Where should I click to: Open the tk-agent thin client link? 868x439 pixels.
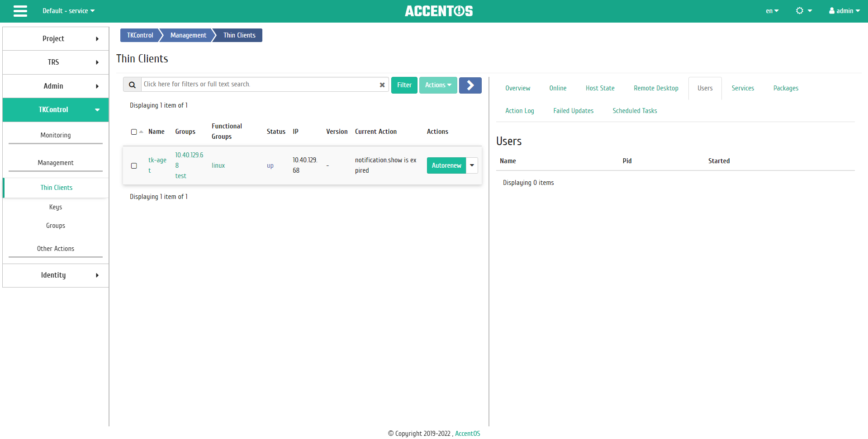point(157,165)
